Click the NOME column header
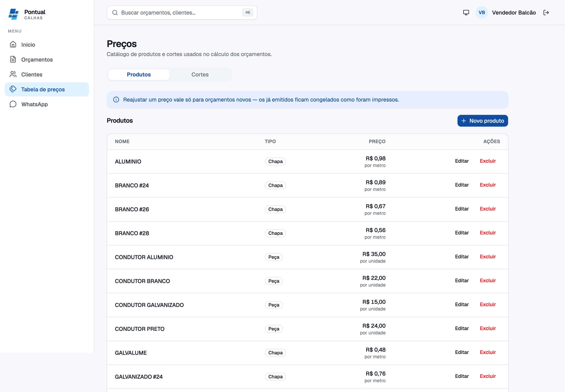 [122, 142]
